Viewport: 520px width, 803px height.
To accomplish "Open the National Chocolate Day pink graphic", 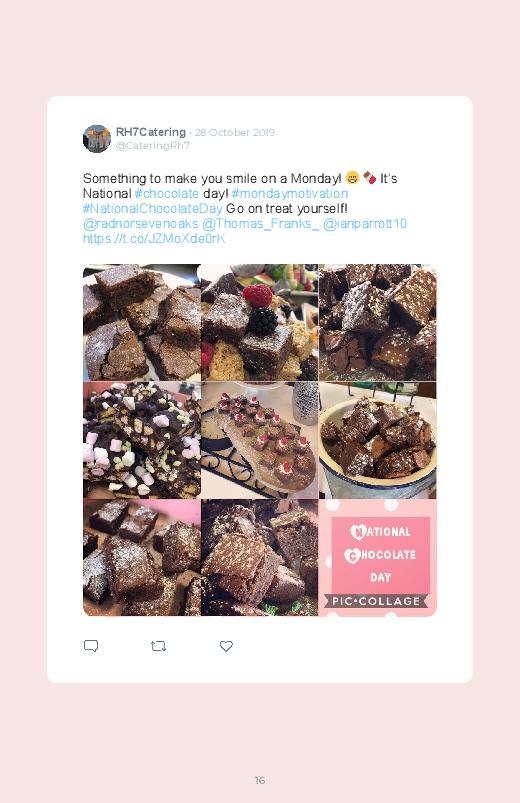I will [x=378, y=558].
